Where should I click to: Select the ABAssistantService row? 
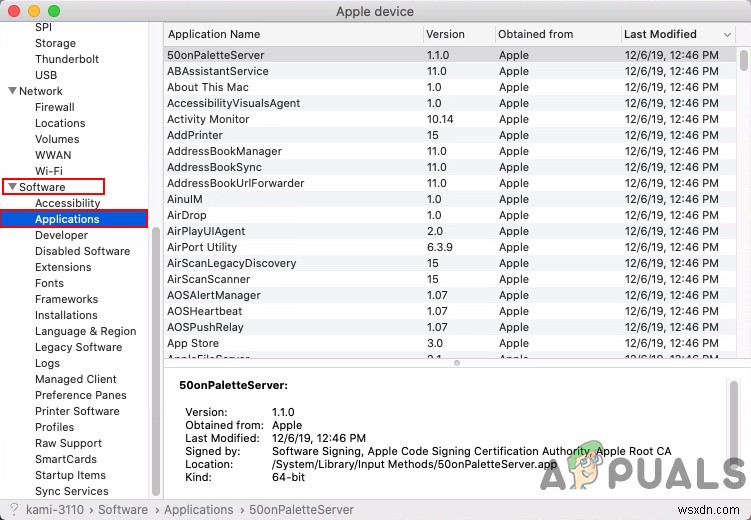click(x=450, y=71)
